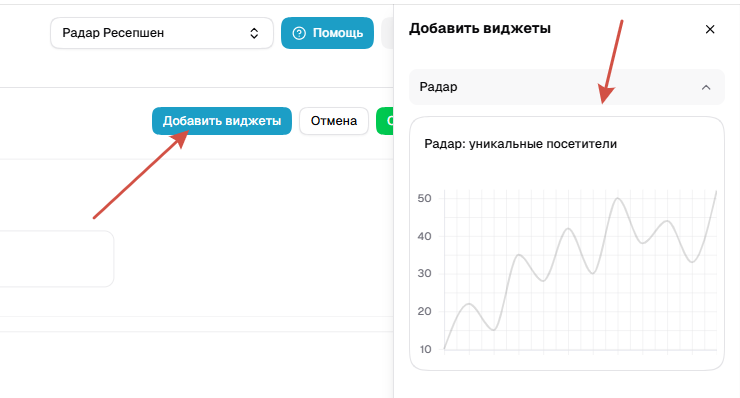
Task: Open the Радар Ресепшен dropdown selector
Action: (162, 33)
